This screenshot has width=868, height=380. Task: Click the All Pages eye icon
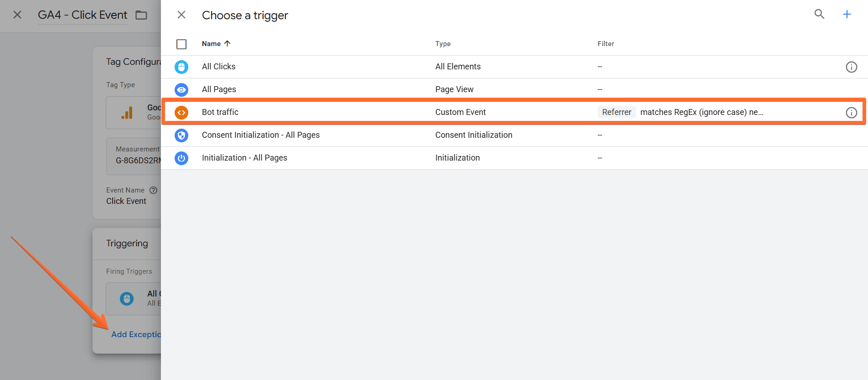(x=181, y=90)
